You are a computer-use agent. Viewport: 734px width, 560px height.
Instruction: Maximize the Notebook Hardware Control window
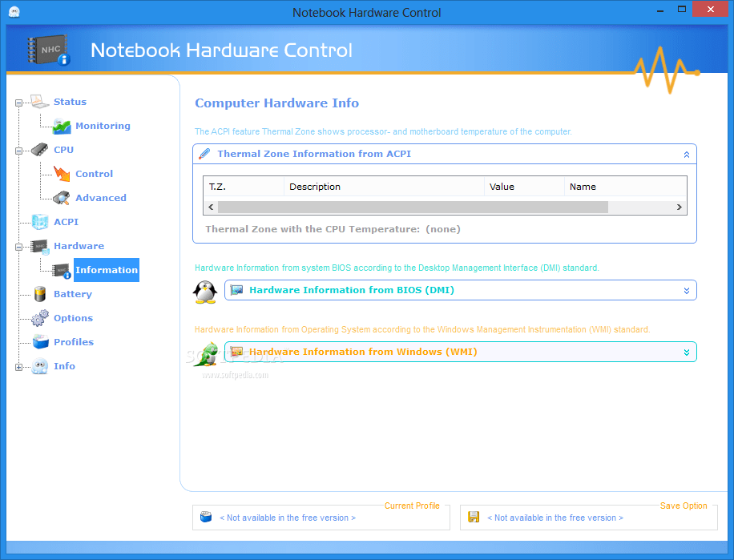682,10
